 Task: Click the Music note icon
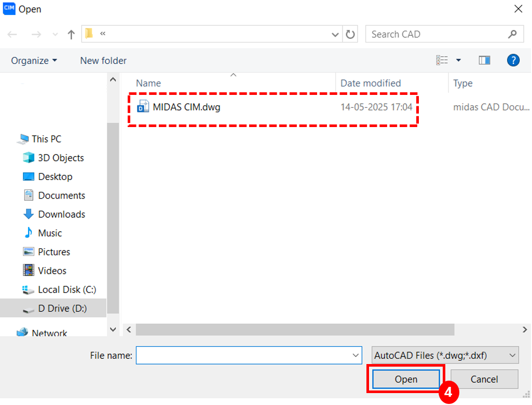29,233
